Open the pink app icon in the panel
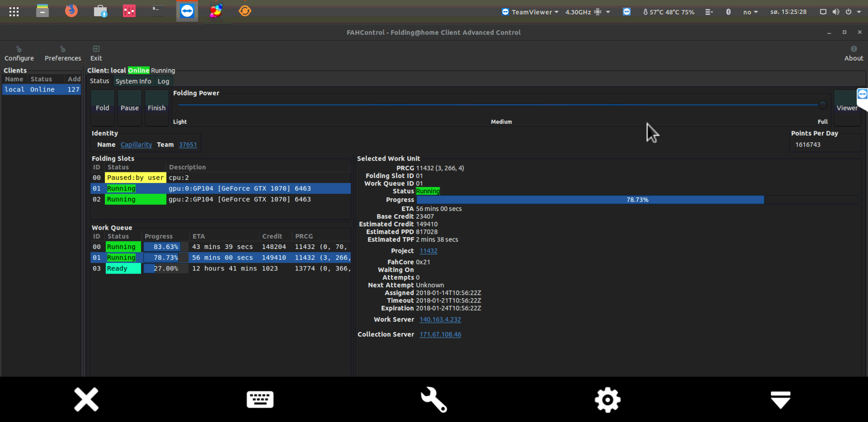The image size is (868, 422). (129, 11)
